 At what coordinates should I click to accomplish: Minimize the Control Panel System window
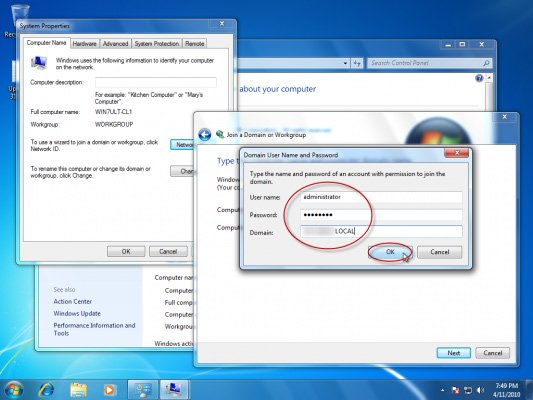pos(448,45)
